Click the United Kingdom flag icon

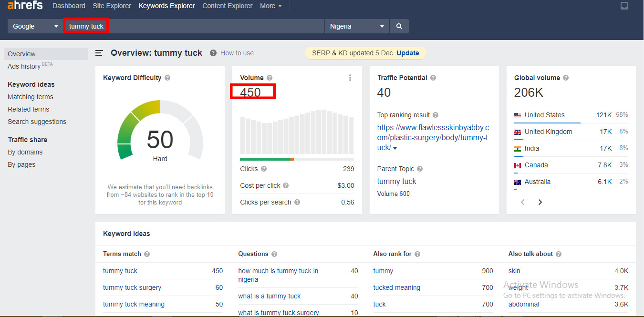(x=518, y=132)
